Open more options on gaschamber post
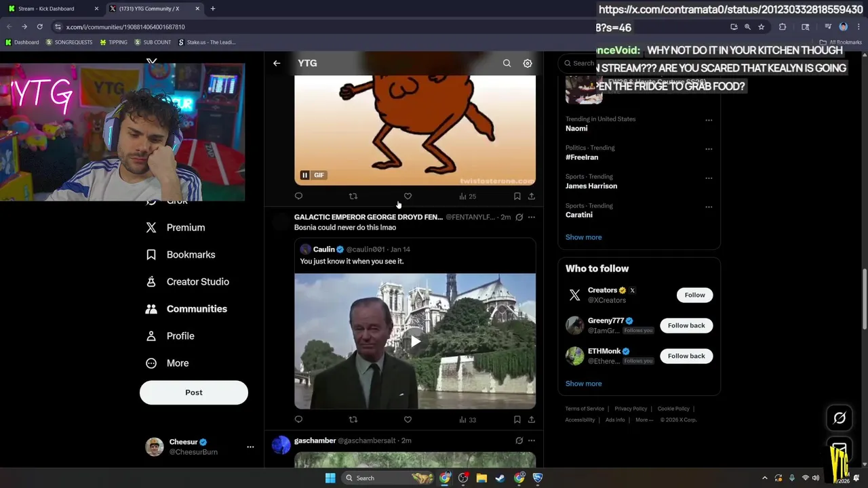868x488 pixels. [x=531, y=441]
